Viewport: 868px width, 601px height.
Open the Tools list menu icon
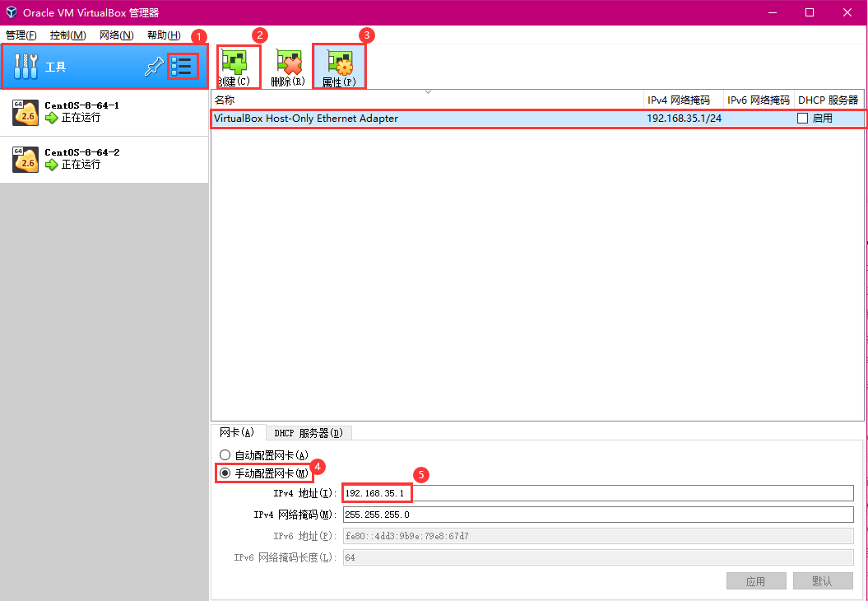tap(182, 67)
